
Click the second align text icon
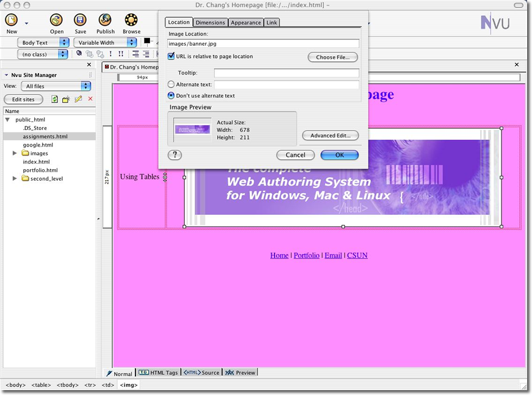[146, 54]
